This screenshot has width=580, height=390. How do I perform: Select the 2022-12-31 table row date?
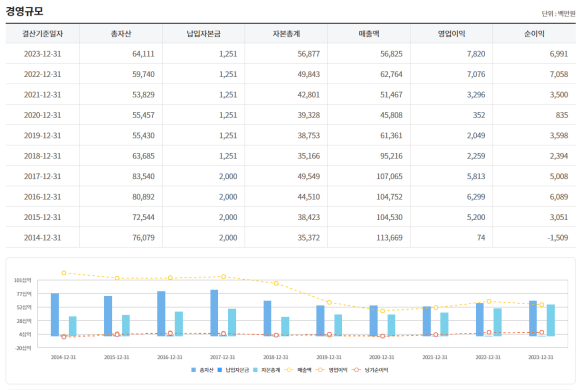coord(43,74)
